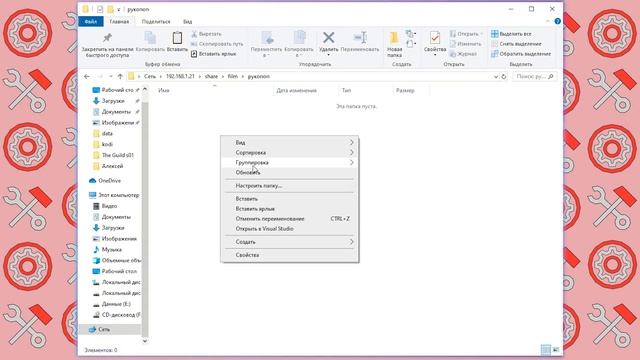Click the Журнал ribbon item
The width and height of the screenshot is (640, 360).
(x=463, y=53)
